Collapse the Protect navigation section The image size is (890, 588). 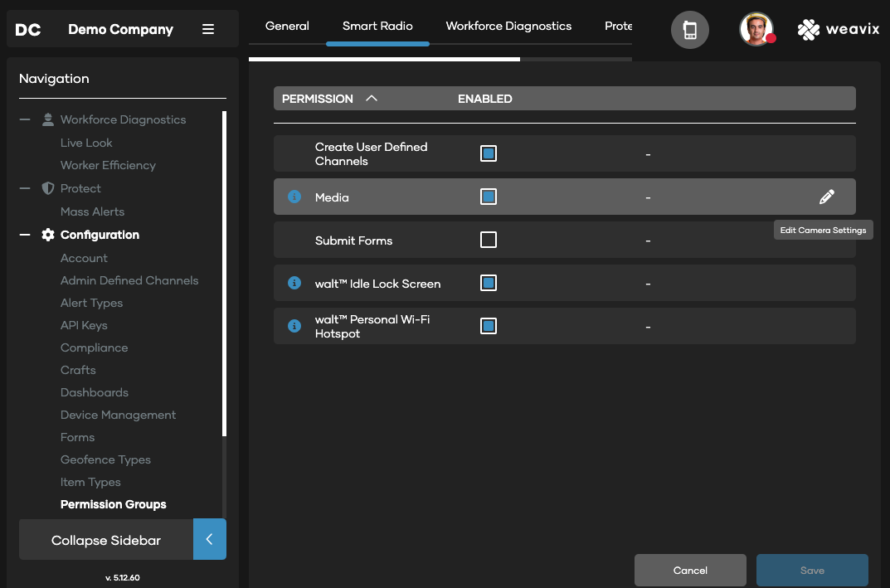tap(25, 188)
